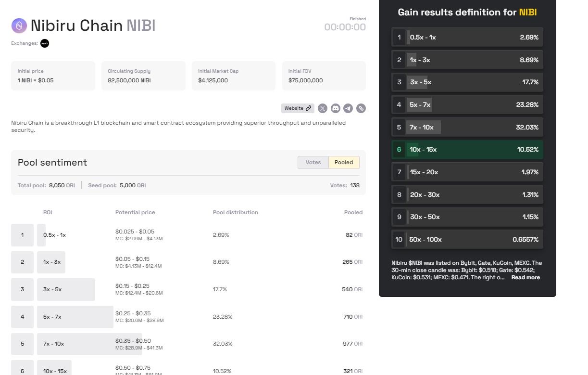Click pool table ROI bar 1x - 3x
The width and height of the screenshot is (588, 375).
[x=51, y=262]
